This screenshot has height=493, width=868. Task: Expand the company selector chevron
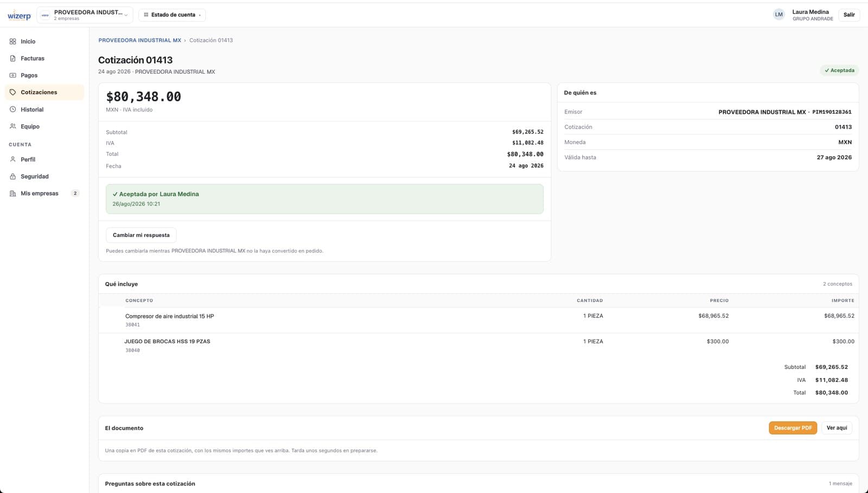[126, 15]
